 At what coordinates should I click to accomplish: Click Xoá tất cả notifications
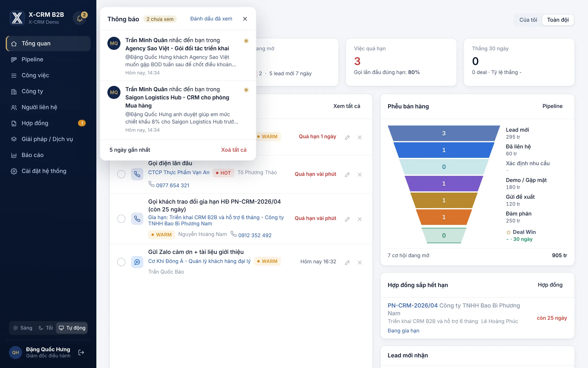pos(234,150)
